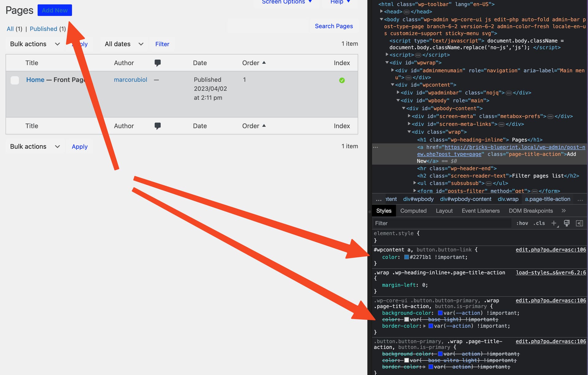This screenshot has height=375, width=588.
Task: Click the green check icon in Index column
Action: 342,80
